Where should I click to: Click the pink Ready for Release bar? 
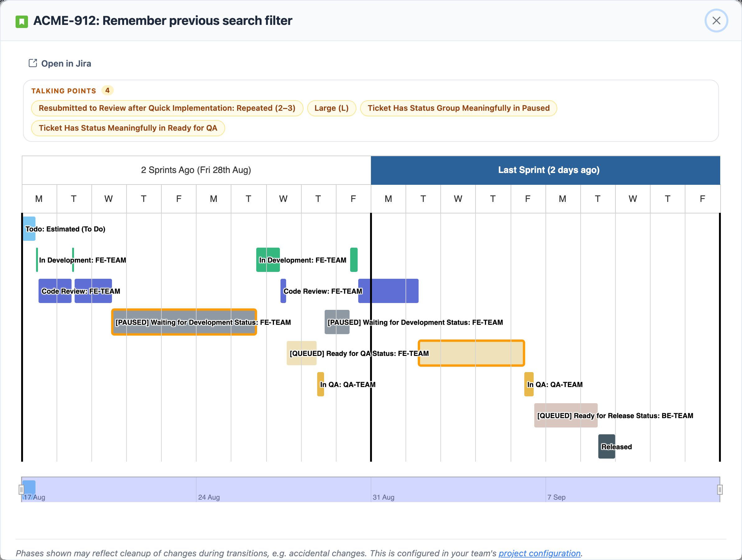pyautogui.click(x=566, y=415)
